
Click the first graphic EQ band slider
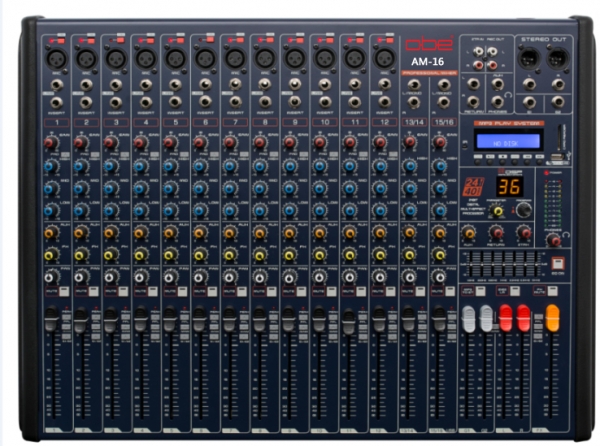470,264
